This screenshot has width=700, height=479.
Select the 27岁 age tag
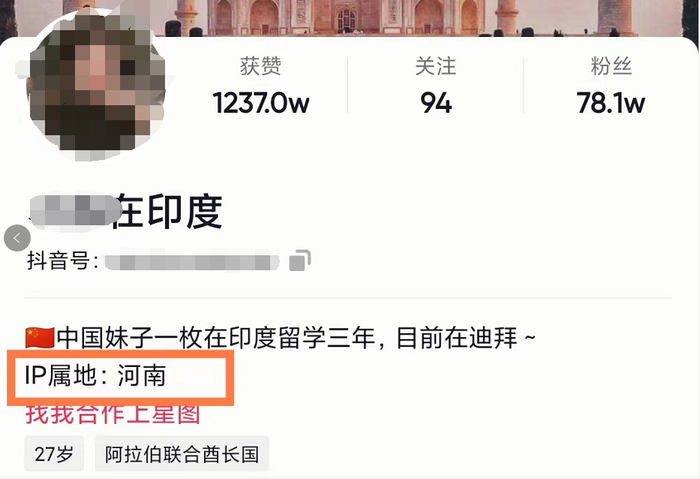pyautogui.click(x=54, y=454)
